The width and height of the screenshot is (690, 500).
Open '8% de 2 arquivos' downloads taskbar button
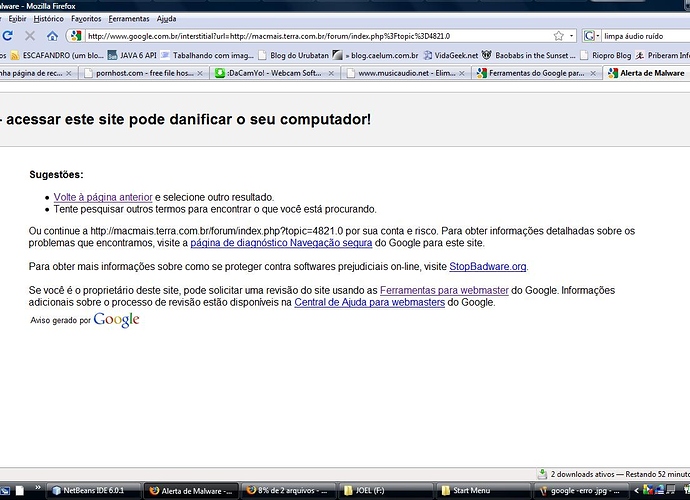click(289, 490)
